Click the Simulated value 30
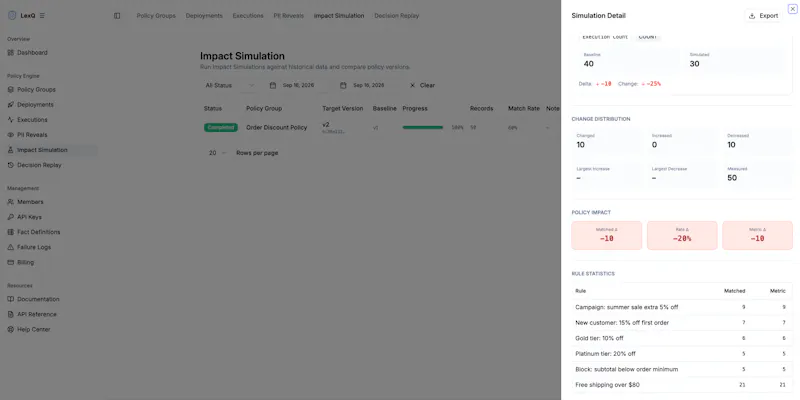Image resolution: width=800 pixels, height=400 pixels. point(694,64)
